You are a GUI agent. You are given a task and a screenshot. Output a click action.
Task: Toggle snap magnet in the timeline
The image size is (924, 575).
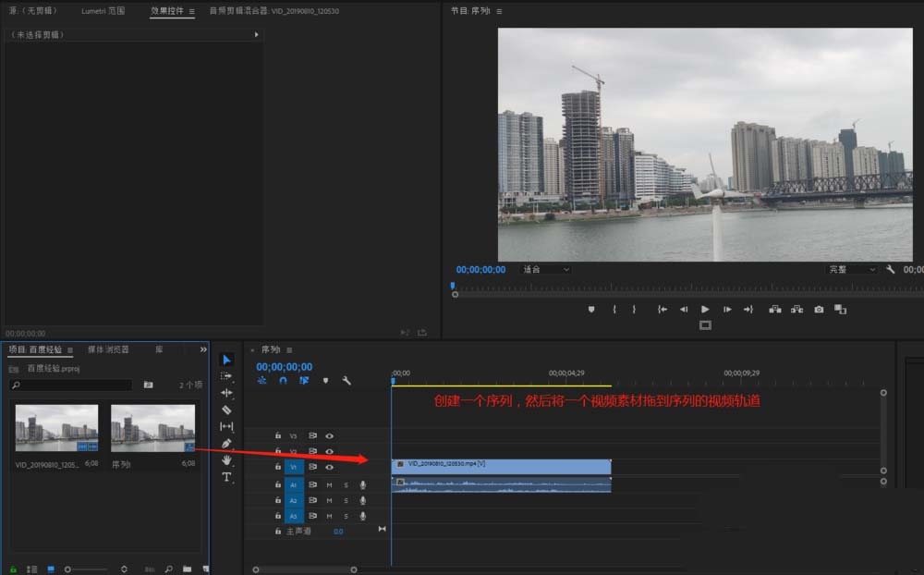(x=283, y=380)
